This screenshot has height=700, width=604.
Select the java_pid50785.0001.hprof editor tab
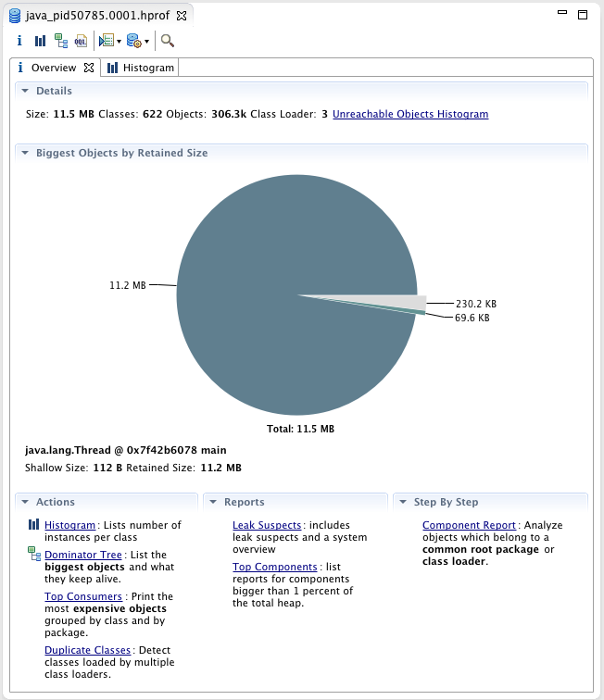pos(98,15)
